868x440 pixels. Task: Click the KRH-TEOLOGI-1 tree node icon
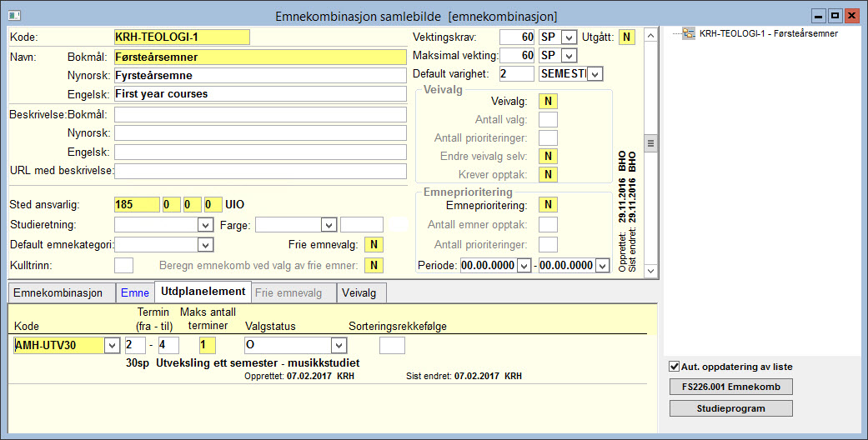[x=689, y=34]
